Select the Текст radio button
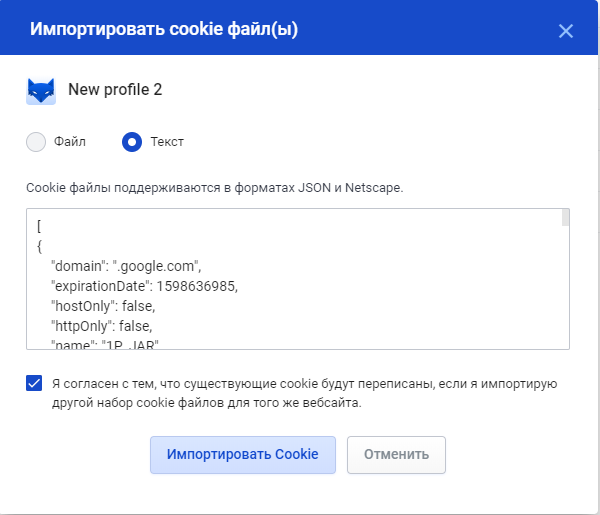This screenshot has width=600, height=515. 132,142
